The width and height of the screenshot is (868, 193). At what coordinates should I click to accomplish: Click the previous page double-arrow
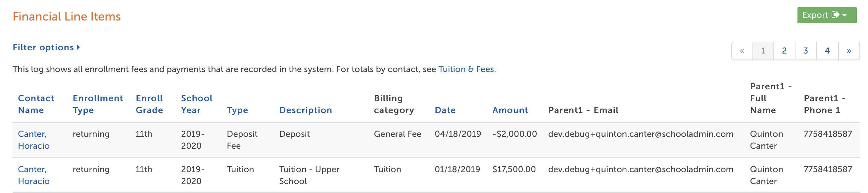tap(742, 51)
